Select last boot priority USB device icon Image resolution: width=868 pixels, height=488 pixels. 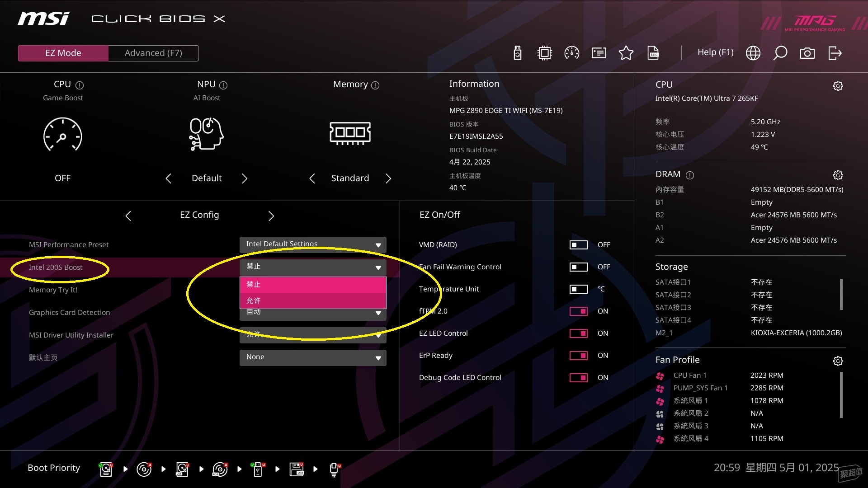coord(335,469)
